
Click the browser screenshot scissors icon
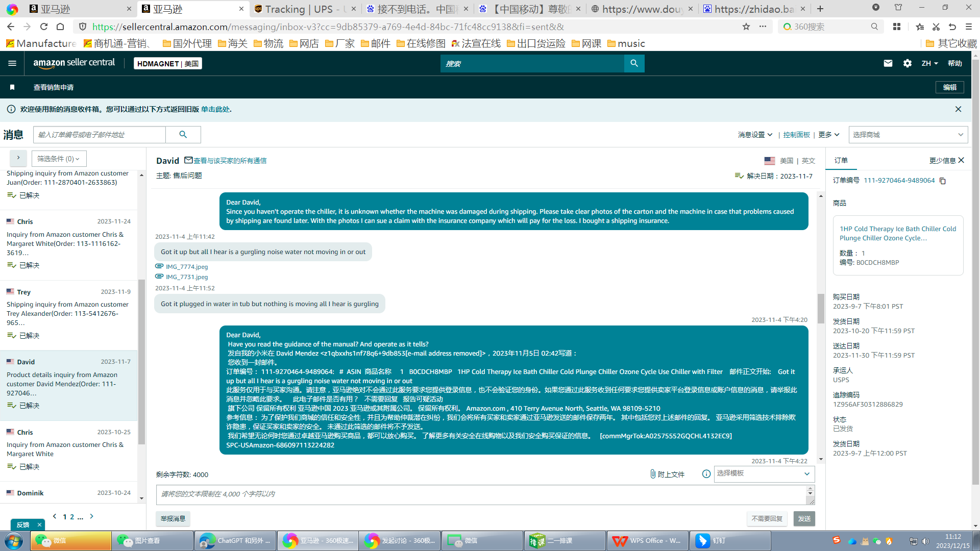pyautogui.click(x=936, y=27)
